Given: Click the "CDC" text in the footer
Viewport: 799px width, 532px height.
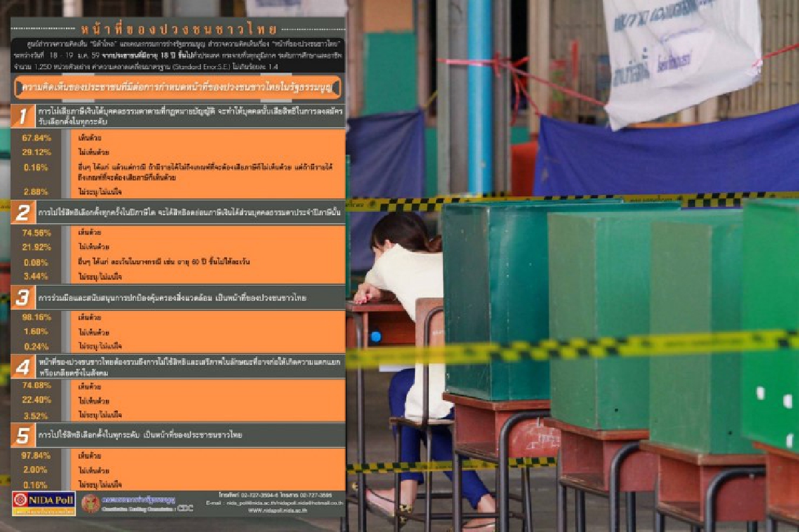Looking at the screenshot, I should pyautogui.click(x=186, y=507).
